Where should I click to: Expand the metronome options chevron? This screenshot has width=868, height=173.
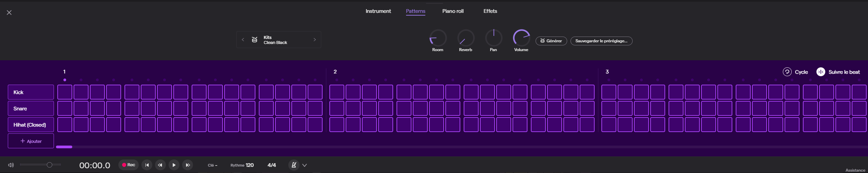305,165
